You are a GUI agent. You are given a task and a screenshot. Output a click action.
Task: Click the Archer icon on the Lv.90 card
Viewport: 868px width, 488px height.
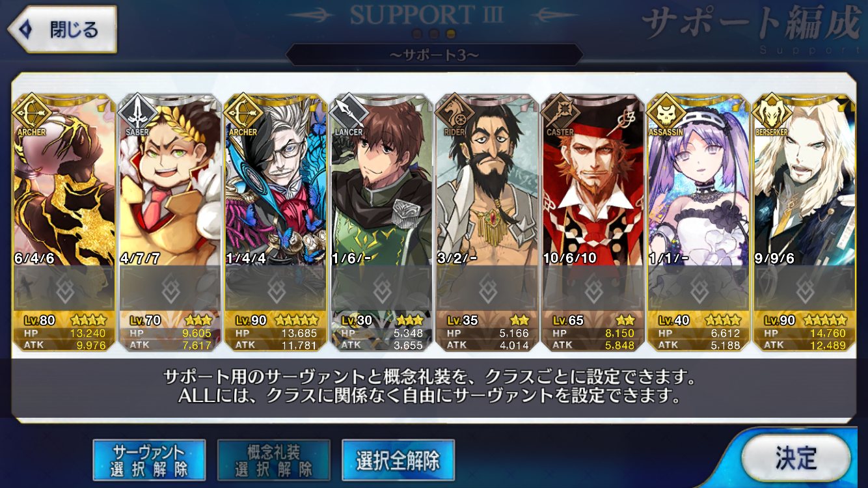point(242,113)
